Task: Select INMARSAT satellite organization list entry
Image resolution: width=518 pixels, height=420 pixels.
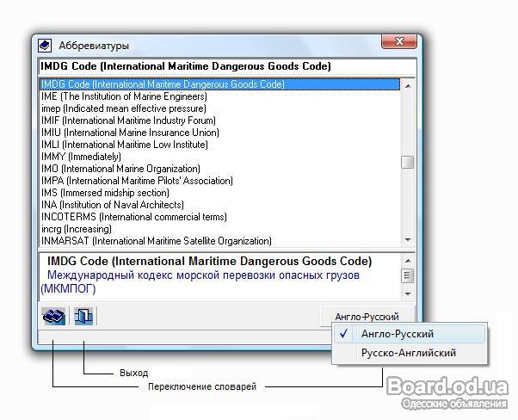Action: [x=144, y=241]
